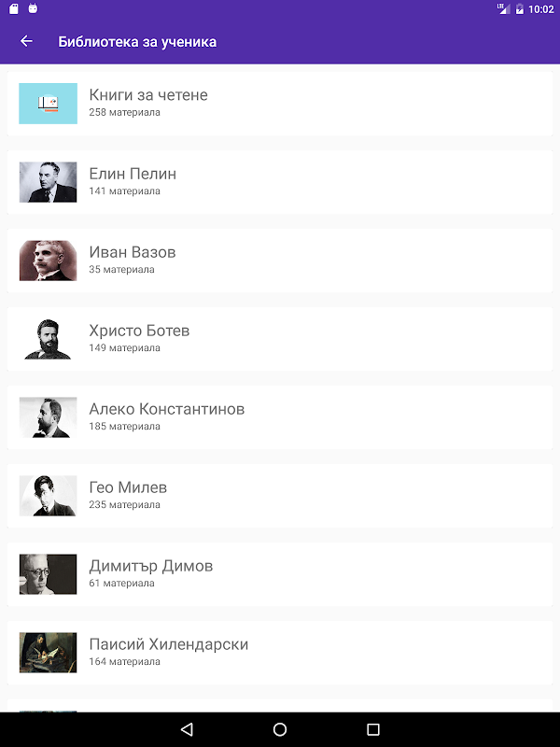Tap the Библиотека за ученика header title
Image resolution: width=560 pixels, height=747 pixels.
(x=137, y=41)
